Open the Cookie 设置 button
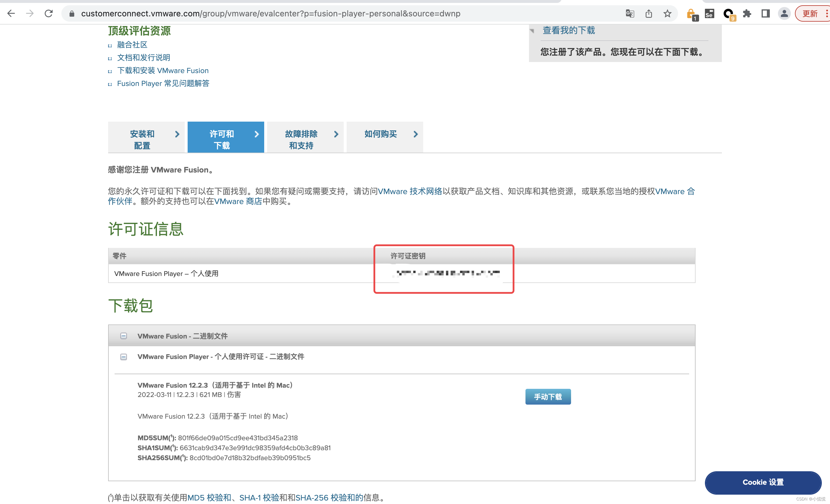The image size is (830, 504). point(762,482)
